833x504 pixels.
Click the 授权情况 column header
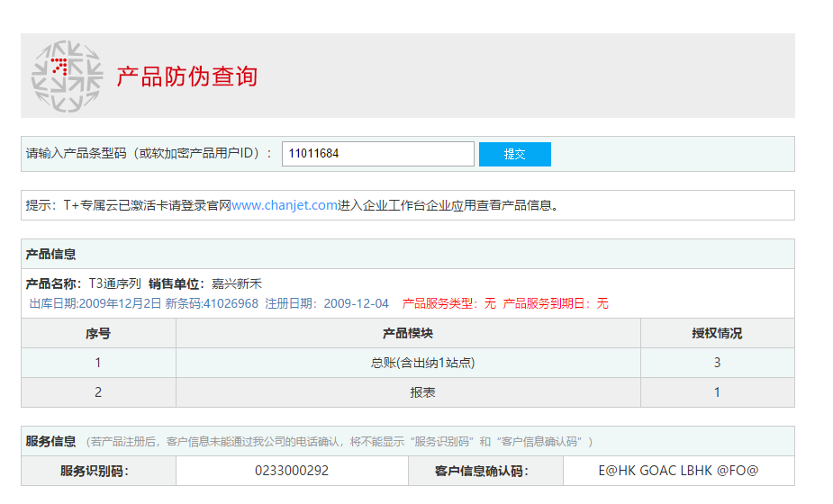(x=717, y=333)
